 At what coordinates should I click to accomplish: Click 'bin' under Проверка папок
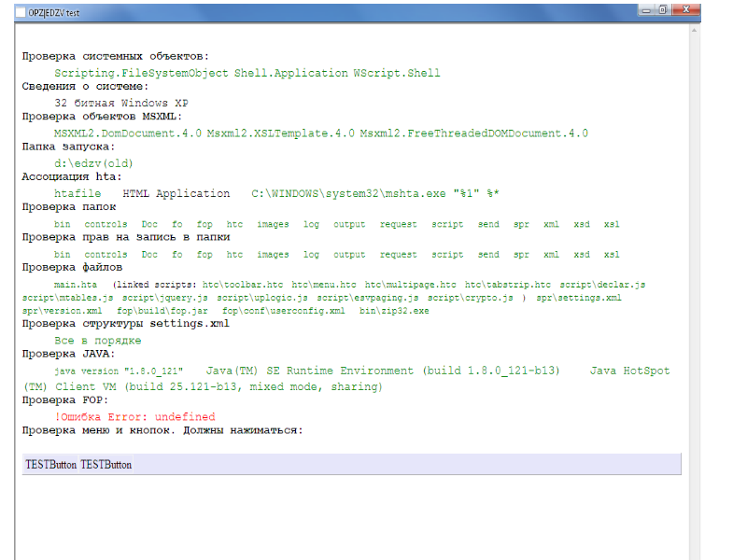(x=62, y=224)
